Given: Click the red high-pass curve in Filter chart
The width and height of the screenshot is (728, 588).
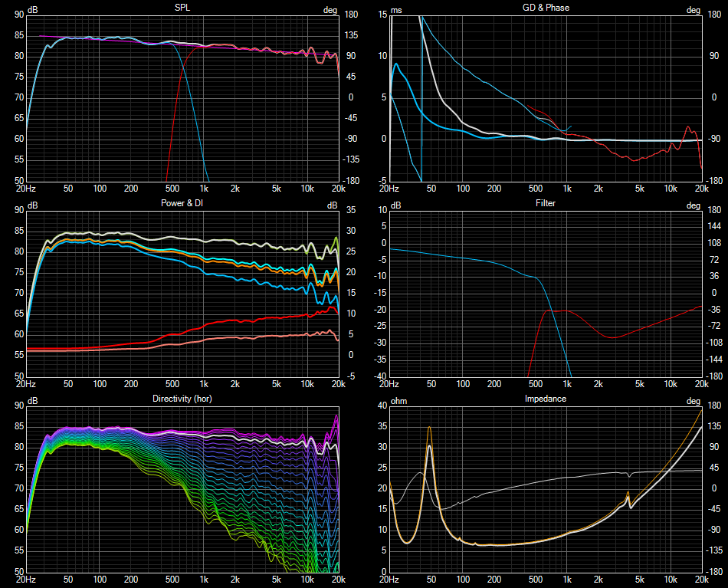Looking at the screenshot, I should point(613,337).
